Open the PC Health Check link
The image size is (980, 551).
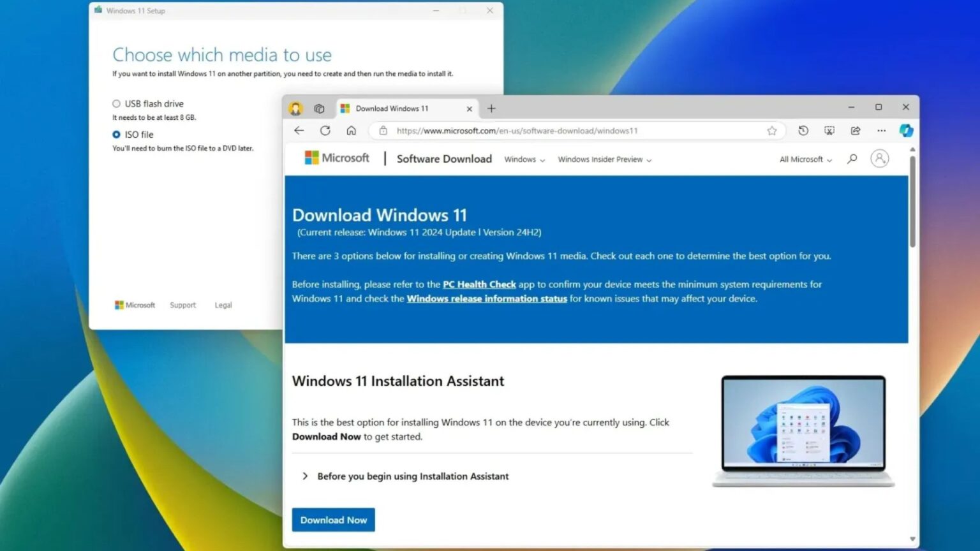click(479, 284)
